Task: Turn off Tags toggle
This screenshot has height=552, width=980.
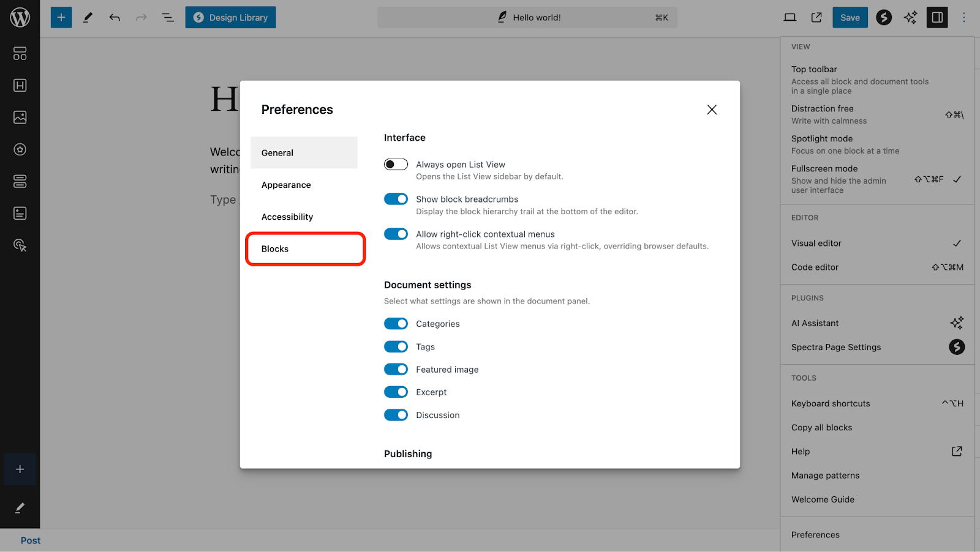Action: click(x=396, y=346)
